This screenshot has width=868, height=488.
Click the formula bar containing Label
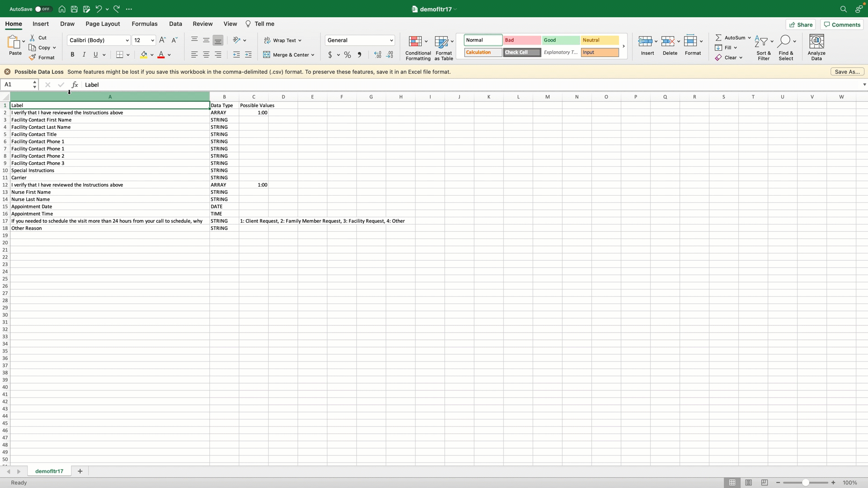tap(470, 84)
